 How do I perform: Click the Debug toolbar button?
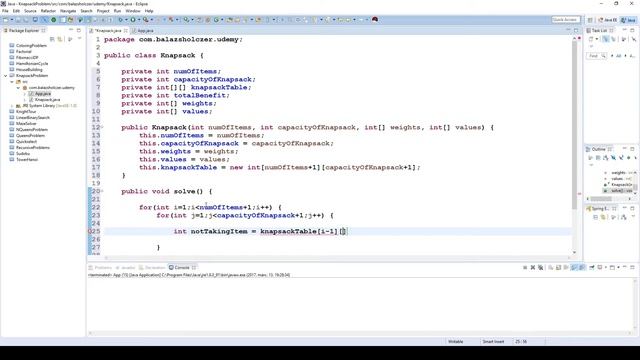120,20
